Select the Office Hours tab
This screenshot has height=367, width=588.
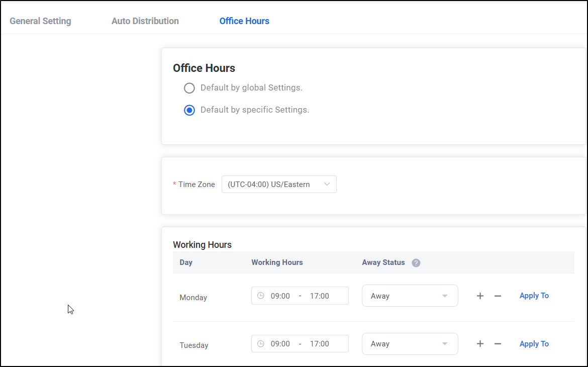coord(244,21)
